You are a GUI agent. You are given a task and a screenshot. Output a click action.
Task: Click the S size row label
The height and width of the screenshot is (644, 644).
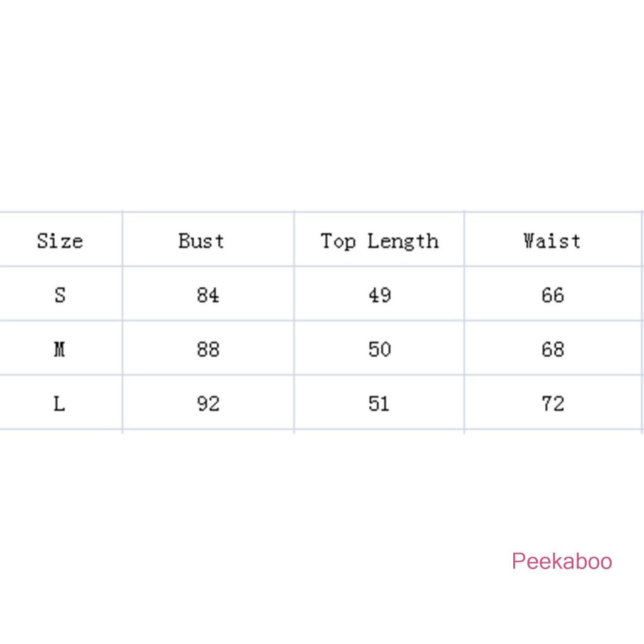pyautogui.click(x=60, y=295)
